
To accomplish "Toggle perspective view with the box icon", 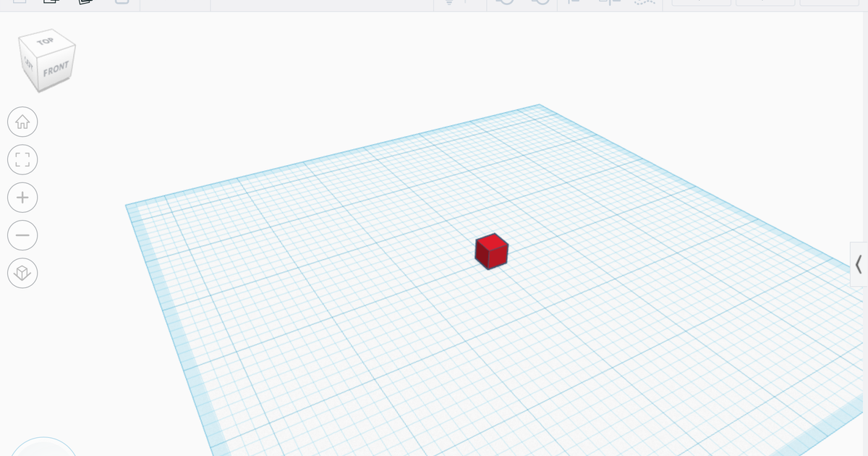I will click(x=22, y=273).
